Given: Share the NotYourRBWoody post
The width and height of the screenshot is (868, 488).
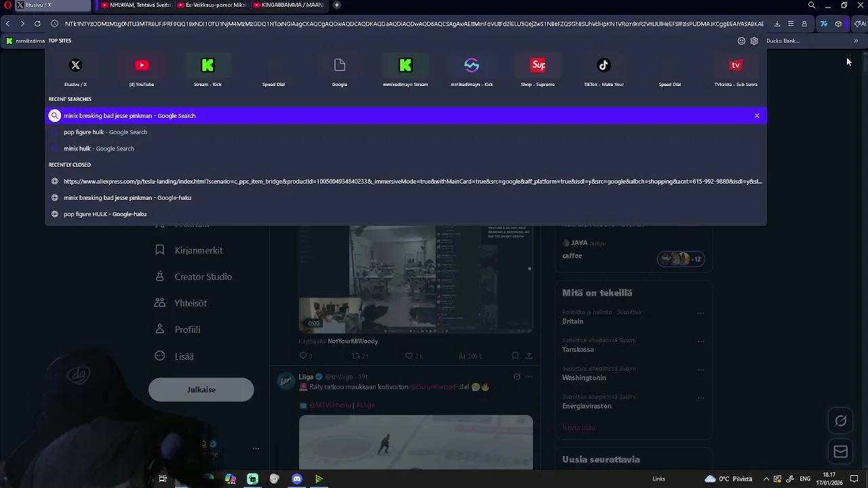Looking at the screenshot, I should (529, 356).
